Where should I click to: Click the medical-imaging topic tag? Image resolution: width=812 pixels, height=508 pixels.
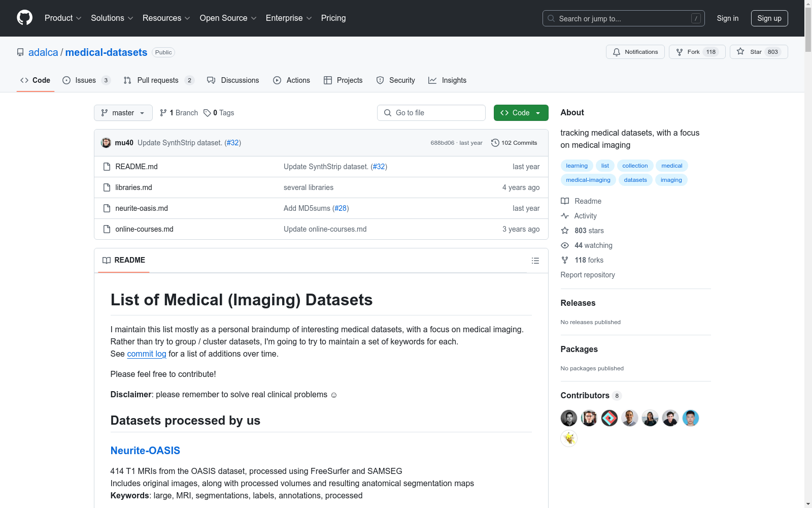tap(588, 180)
